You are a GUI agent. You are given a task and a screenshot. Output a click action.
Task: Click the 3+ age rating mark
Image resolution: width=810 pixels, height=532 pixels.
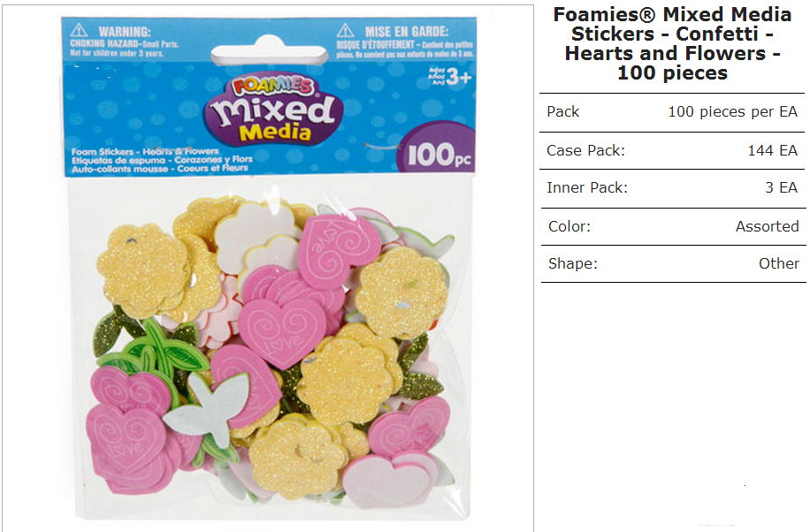(450, 77)
